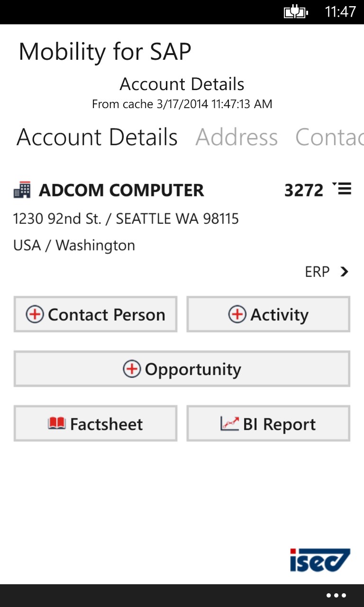
Task: Tap the book icon on Factsheet
Action: coord(56,423)
